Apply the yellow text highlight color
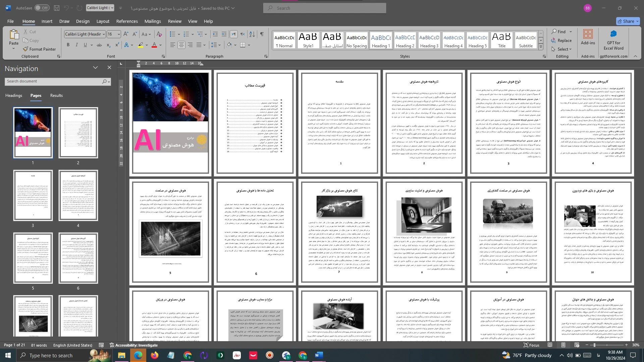This screenshot has height=362, width=644. (x=141, y=45)
